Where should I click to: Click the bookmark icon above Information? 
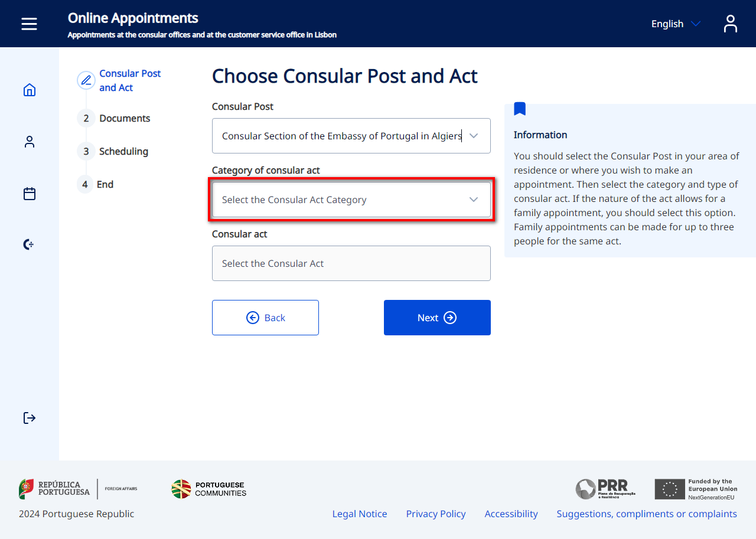click(520, 109)
